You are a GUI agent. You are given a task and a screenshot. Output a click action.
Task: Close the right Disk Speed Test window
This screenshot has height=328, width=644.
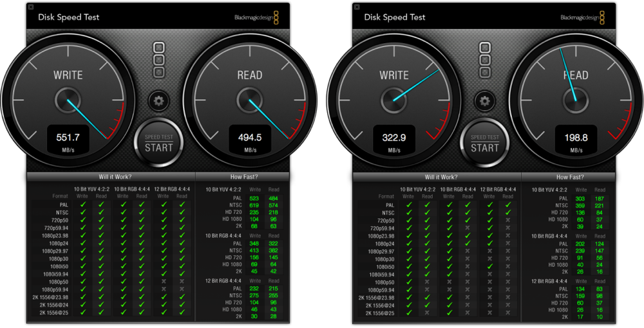356,7
